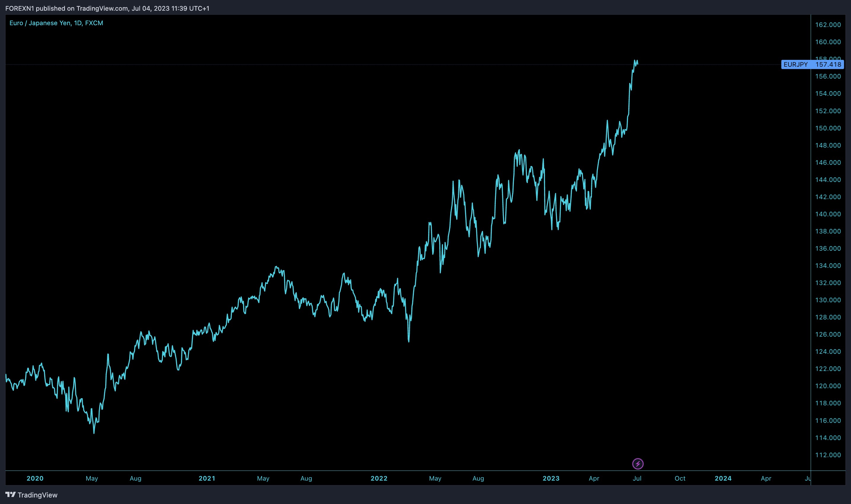Screen dimensions: 851x504
Task: Click the 116.000 price axis label
Action: pos(828,421)
